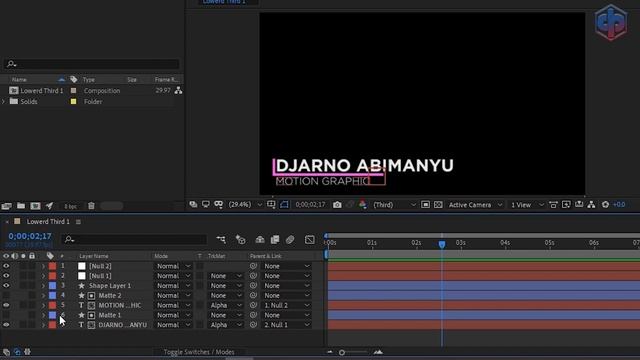Delete selected project item trash icon

pyautogui.click(x=91, y=206)
